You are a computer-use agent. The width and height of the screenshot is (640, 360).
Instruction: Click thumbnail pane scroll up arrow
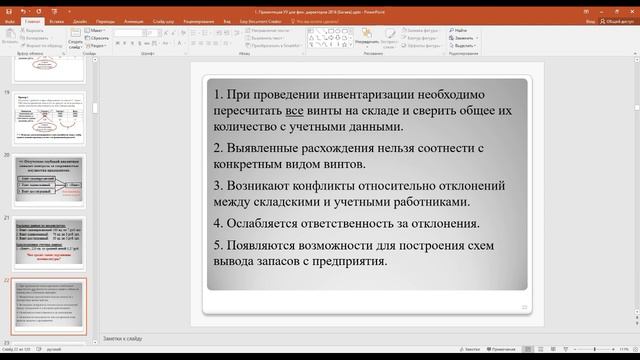click(x=95, y=60)
